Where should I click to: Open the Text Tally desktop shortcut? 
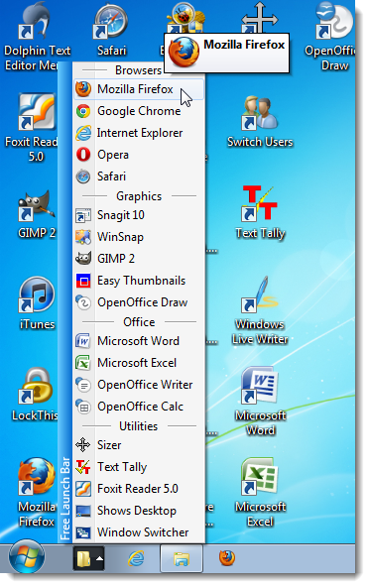pyautogui.click(x=260, y=212)
